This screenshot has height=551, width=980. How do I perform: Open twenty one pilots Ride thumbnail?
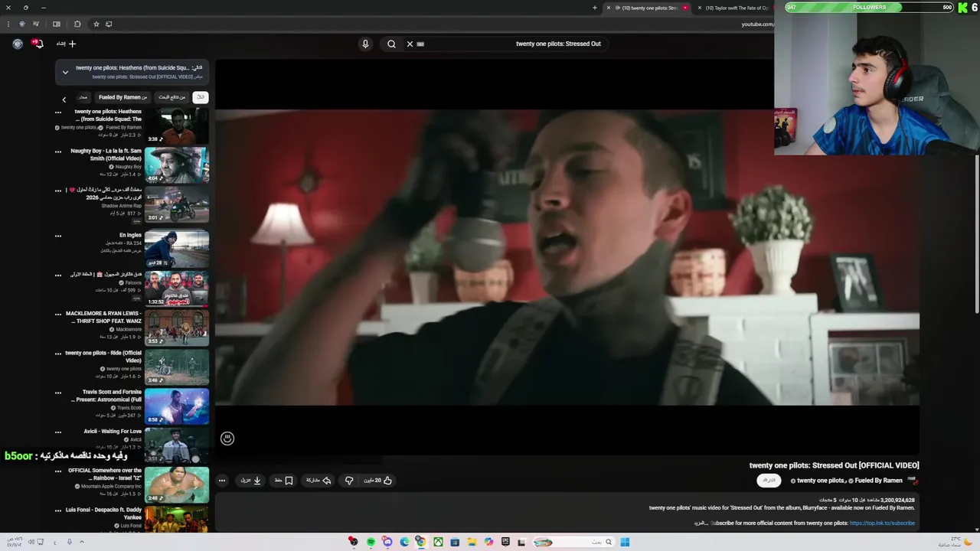pyautogui.click(x=177, y=367)
